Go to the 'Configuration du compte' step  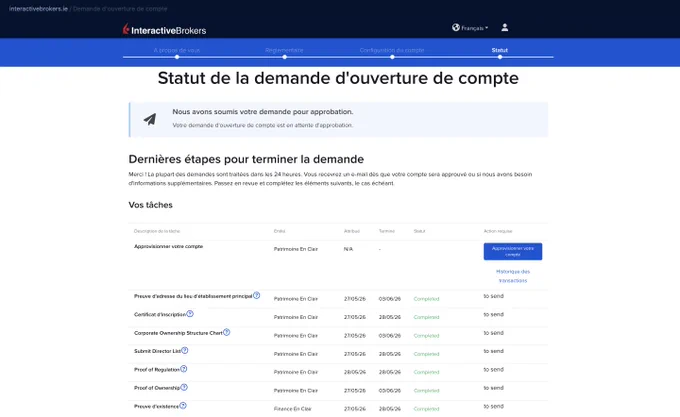pyautogui.click(x=392, y=50)
